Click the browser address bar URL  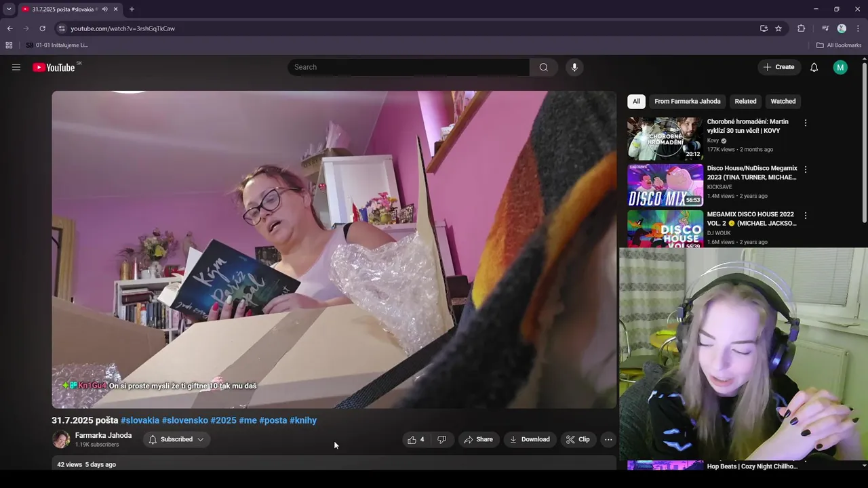(123, 28)
